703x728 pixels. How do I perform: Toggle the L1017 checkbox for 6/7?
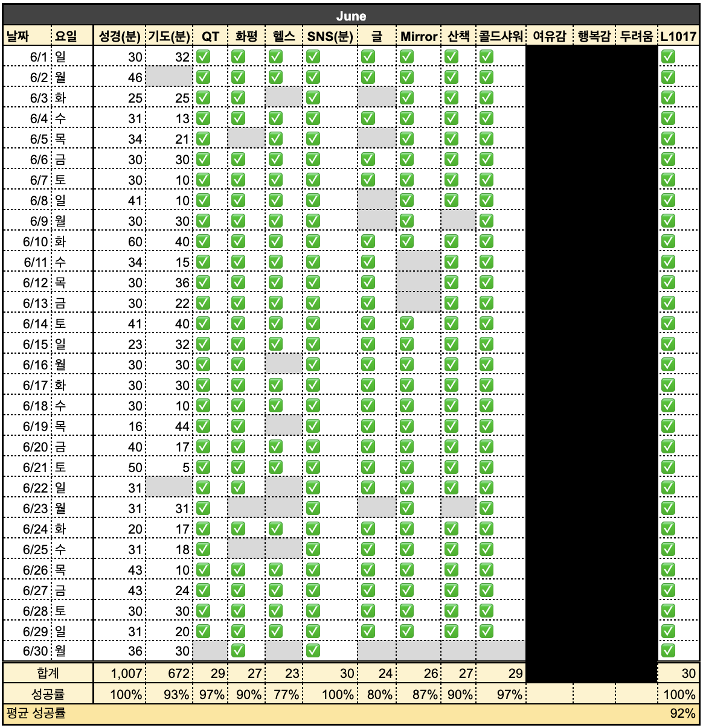click(x=668, y=180)
